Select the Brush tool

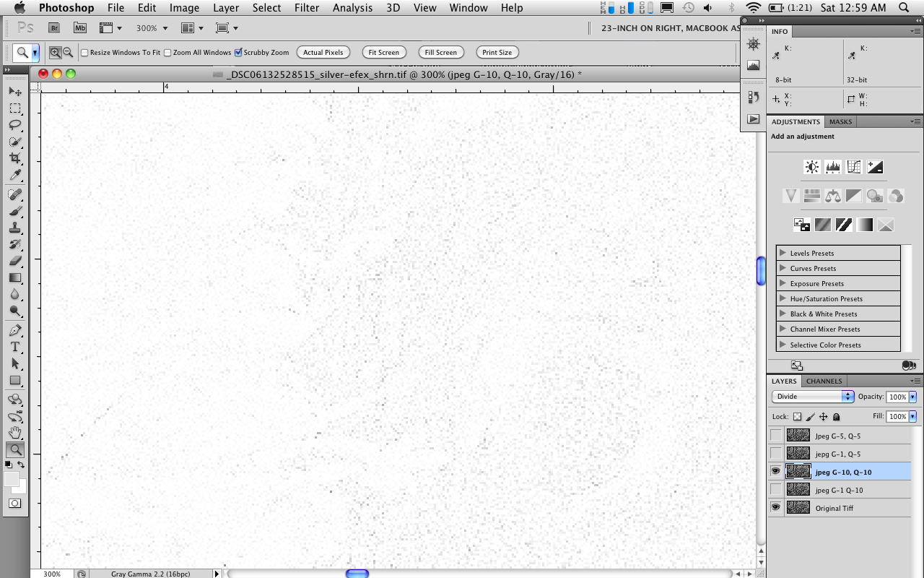click(15, 211)
